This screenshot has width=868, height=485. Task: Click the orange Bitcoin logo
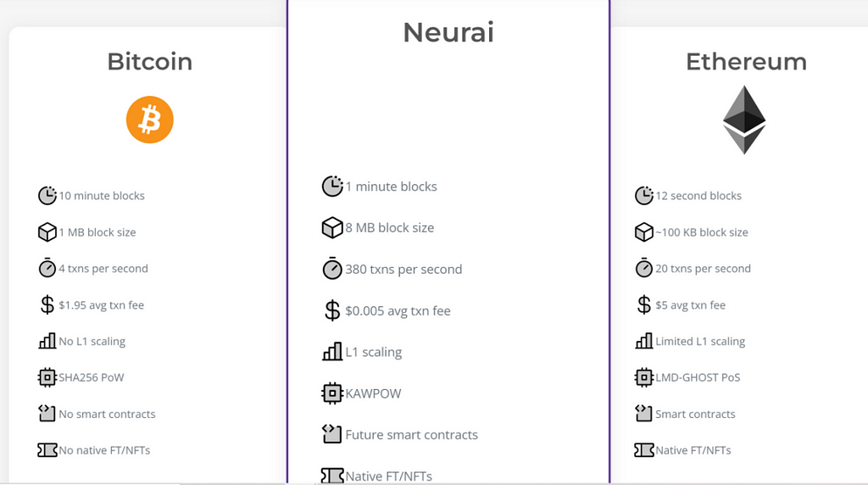coord(150,119)
